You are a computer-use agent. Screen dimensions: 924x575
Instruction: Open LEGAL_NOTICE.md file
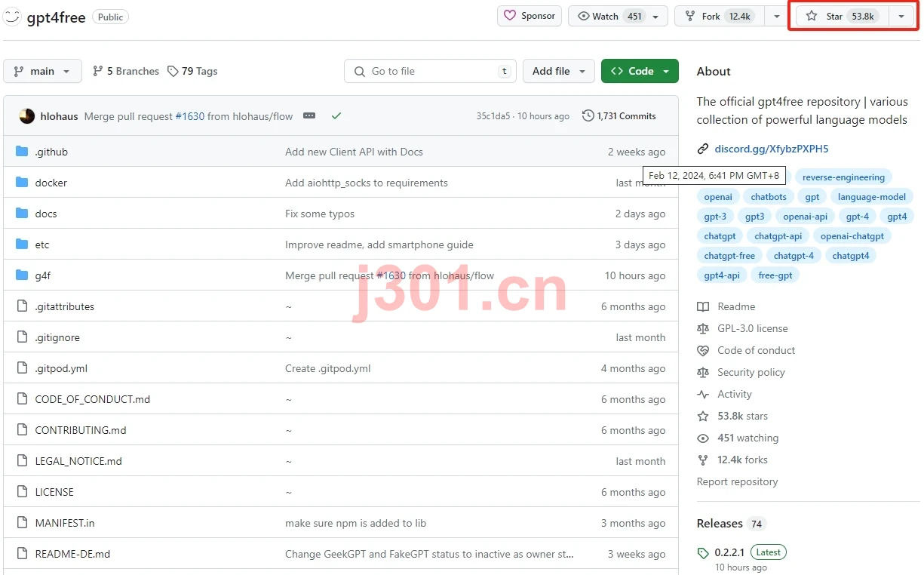tap(78, 461)
